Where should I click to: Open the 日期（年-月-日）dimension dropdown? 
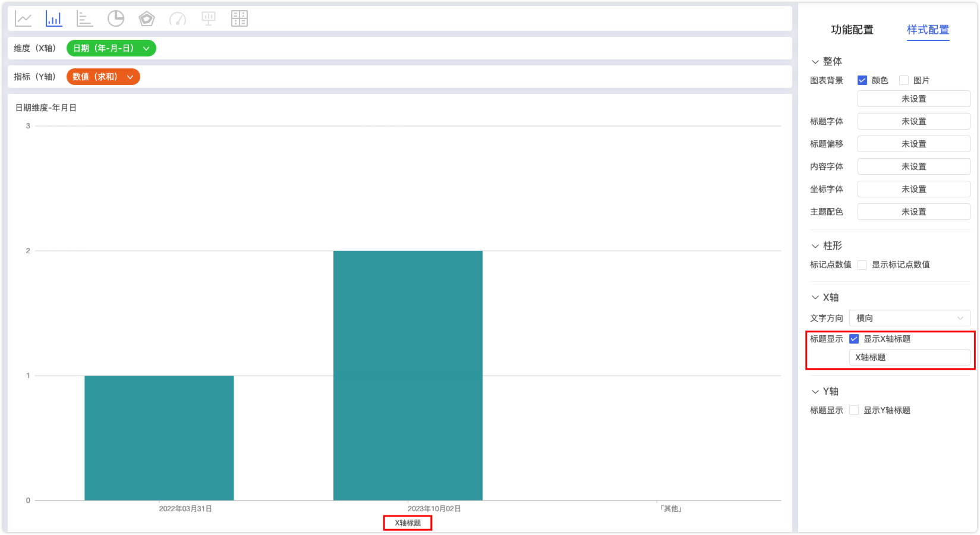[x=111, y=48]
